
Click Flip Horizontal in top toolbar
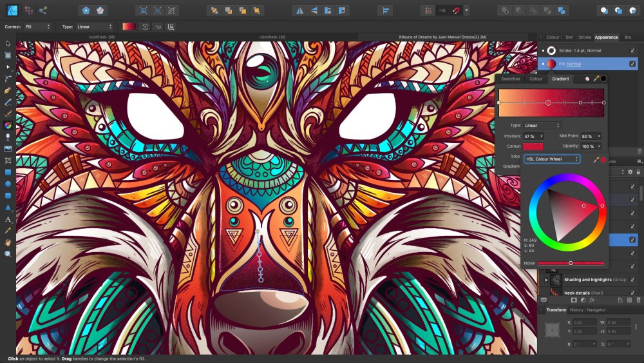click(x=300, y=11)
